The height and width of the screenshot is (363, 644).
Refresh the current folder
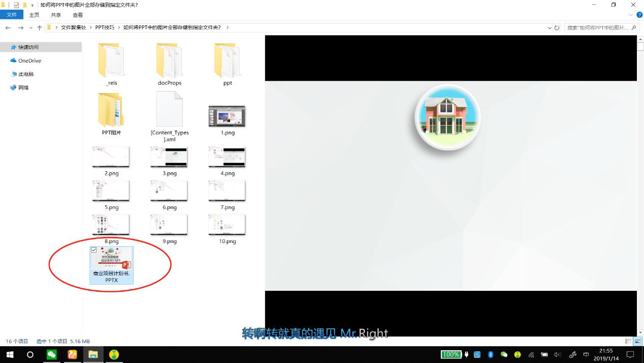click(557, 27)
